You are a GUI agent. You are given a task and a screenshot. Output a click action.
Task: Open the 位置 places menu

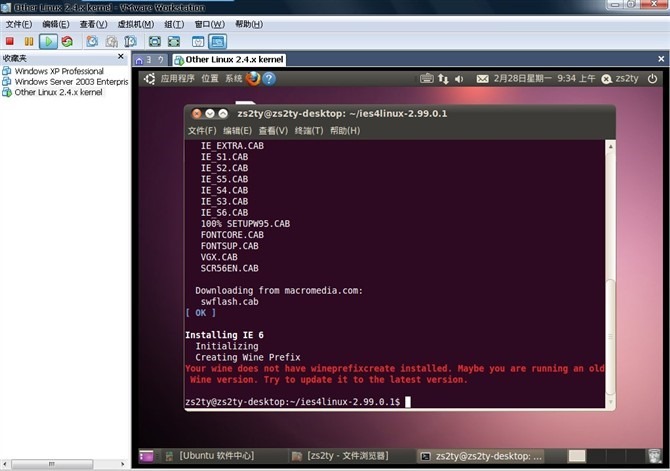pos(210,79)
